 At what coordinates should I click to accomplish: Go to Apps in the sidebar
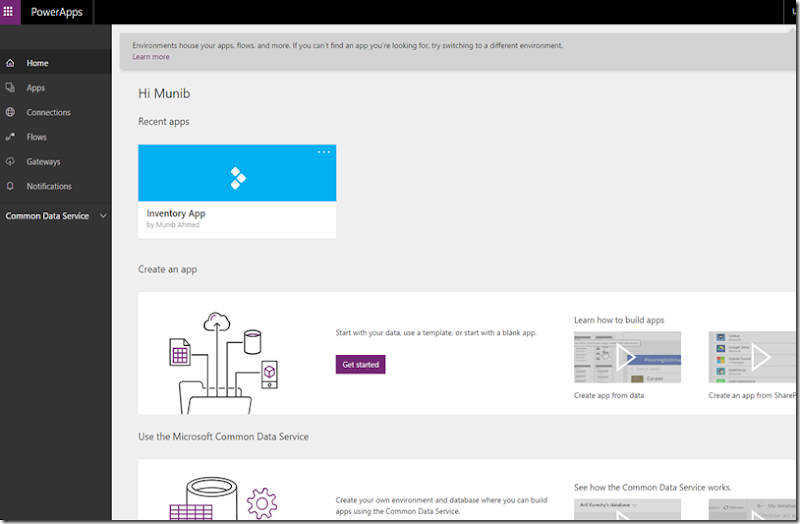tap(36, 88)
